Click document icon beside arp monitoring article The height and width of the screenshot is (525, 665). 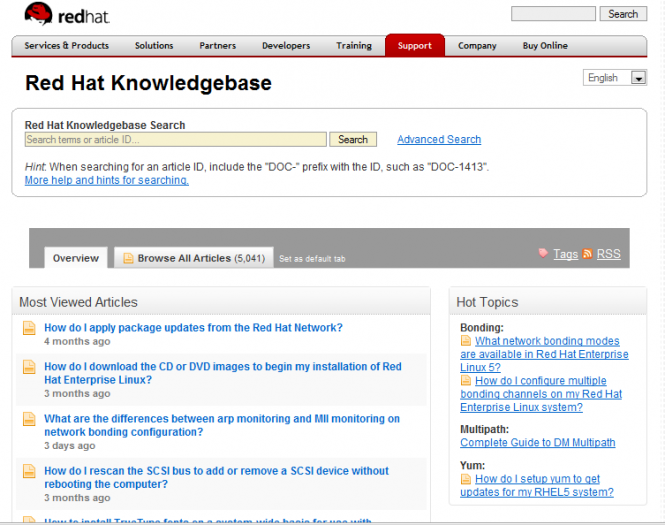29,419
